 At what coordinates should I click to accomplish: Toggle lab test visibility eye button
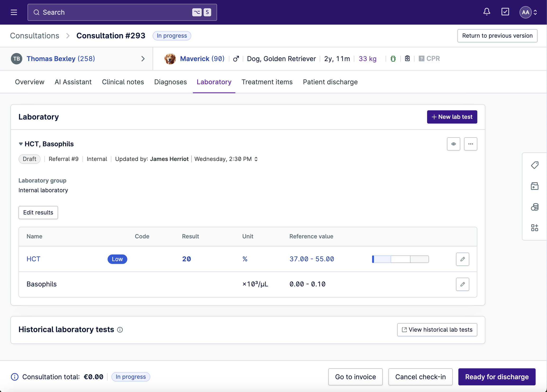(453, 144)
